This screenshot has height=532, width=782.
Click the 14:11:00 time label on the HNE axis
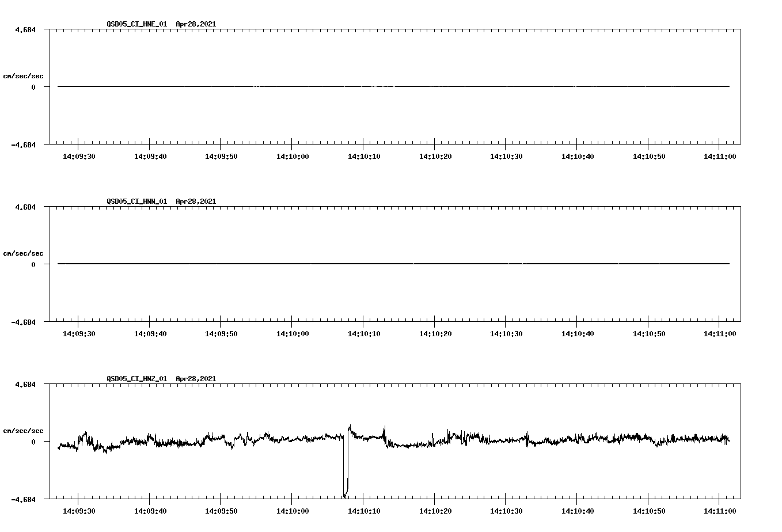720,155
